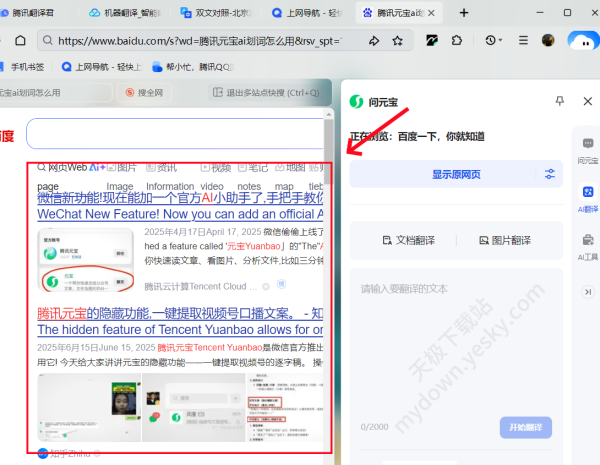Click the 显示原网页 button
Screen dimensions: 600x465
[456, 174]
